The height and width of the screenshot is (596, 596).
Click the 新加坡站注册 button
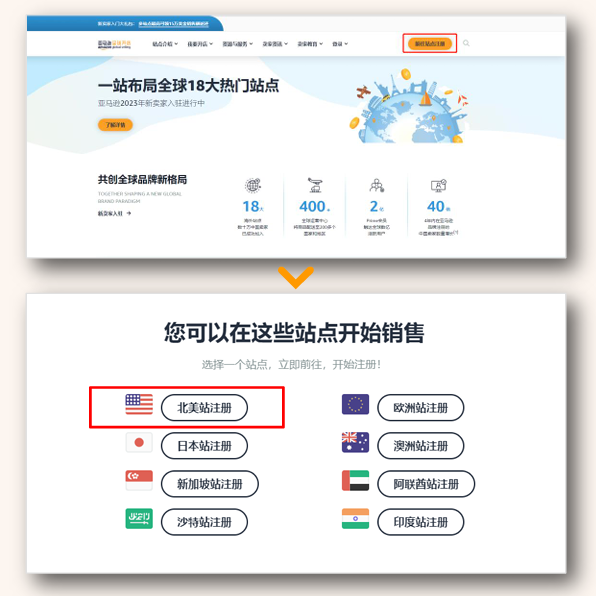(210, 484)
